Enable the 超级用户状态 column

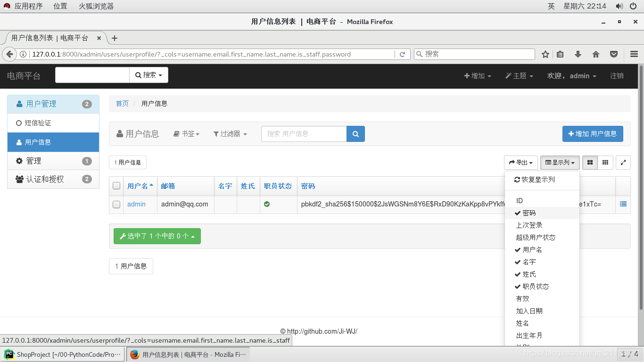pyautogui.click(x=542, y=238)
